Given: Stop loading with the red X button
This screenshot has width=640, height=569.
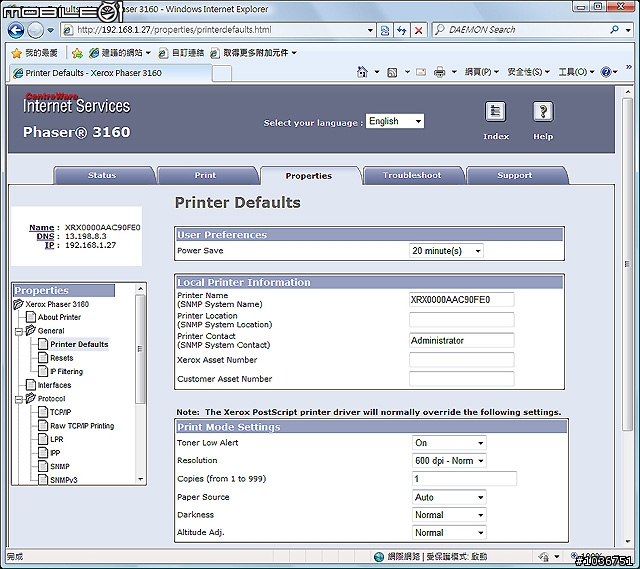Looking at the screenshot, I should 418,30.
